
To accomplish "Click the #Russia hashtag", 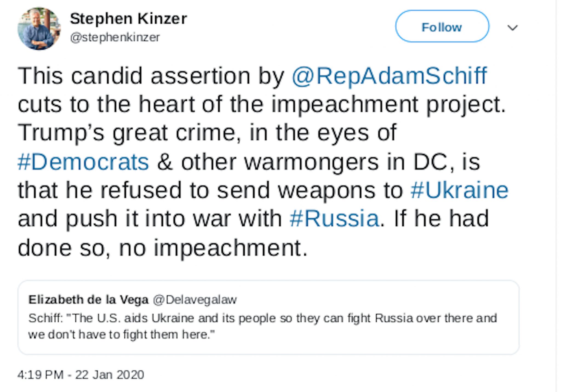I will (334, 219).
